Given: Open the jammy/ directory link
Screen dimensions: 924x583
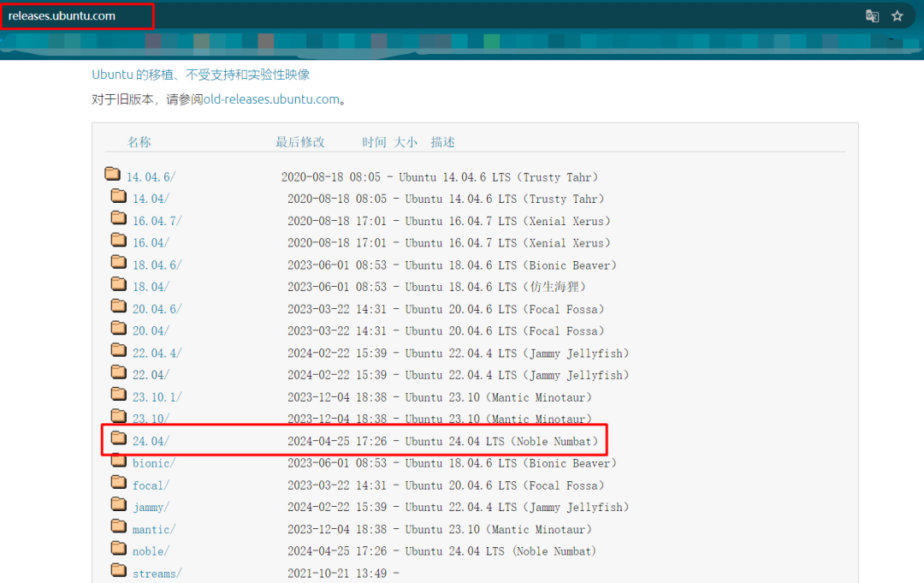Looking at the screenshot, I should (x=151, y=507).
